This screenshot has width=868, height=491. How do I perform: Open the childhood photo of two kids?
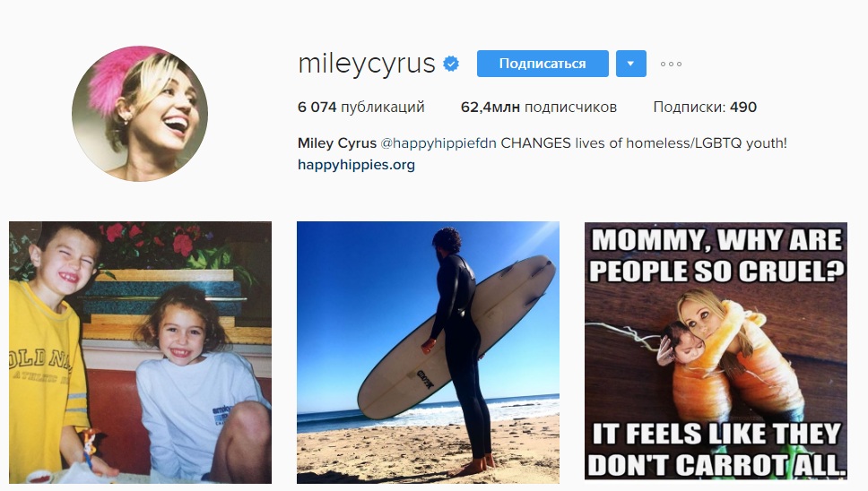tap(140, 353)
